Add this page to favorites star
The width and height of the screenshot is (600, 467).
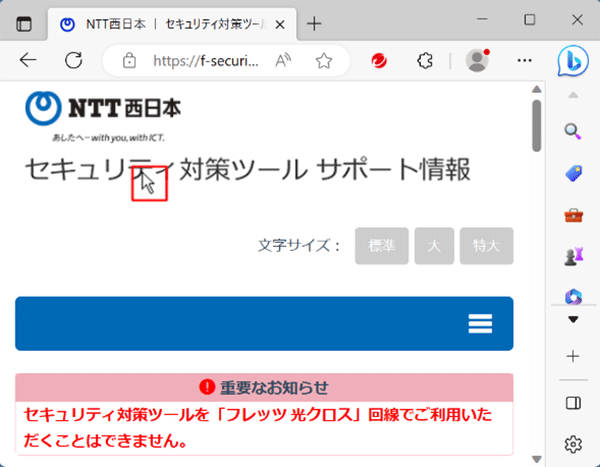(324, 61)
